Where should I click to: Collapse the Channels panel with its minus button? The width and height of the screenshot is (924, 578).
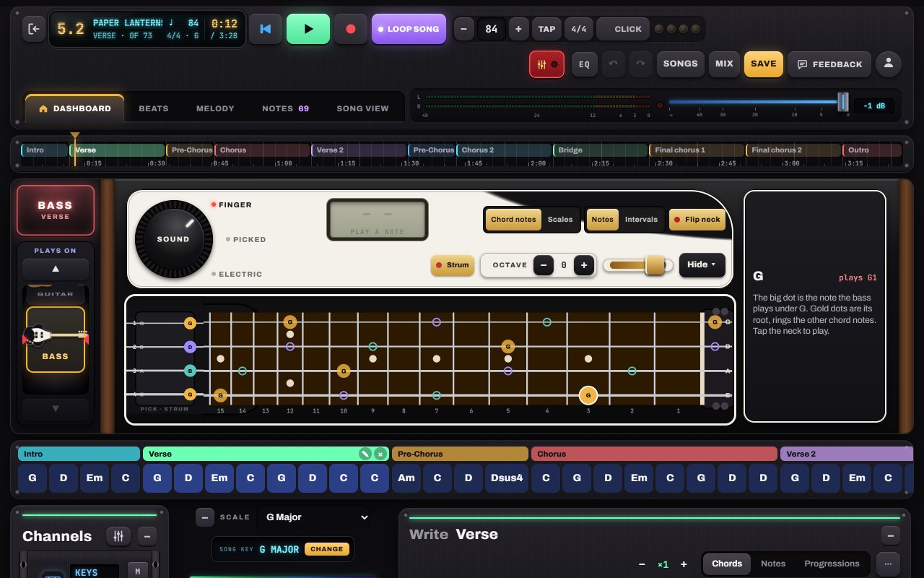[147, 536]
